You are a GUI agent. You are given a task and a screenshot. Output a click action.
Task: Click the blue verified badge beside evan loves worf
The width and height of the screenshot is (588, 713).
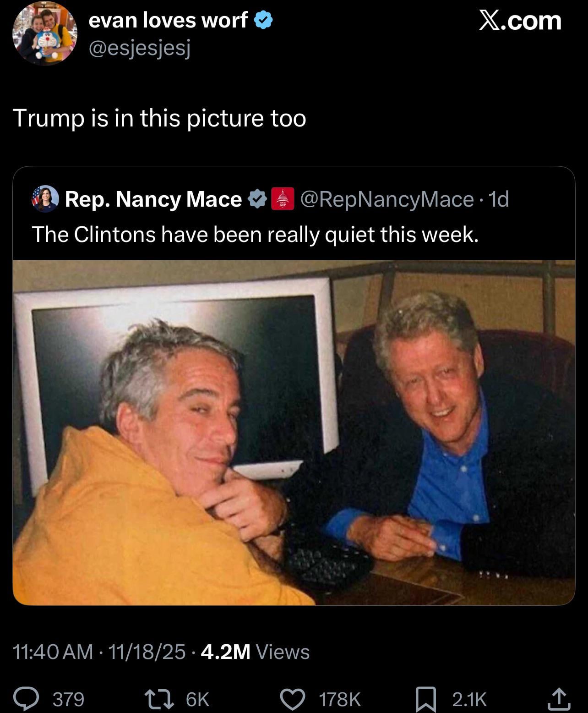[x=263, y=20]
